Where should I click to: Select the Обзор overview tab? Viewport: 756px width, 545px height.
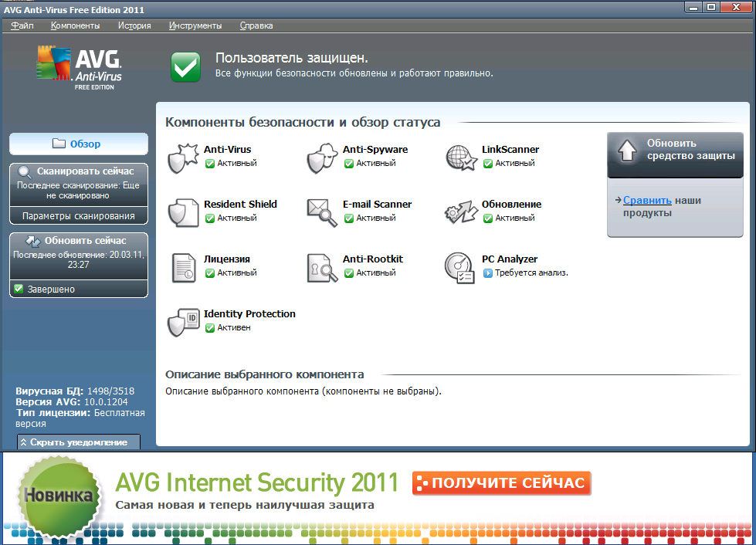[x=79, y=144]
